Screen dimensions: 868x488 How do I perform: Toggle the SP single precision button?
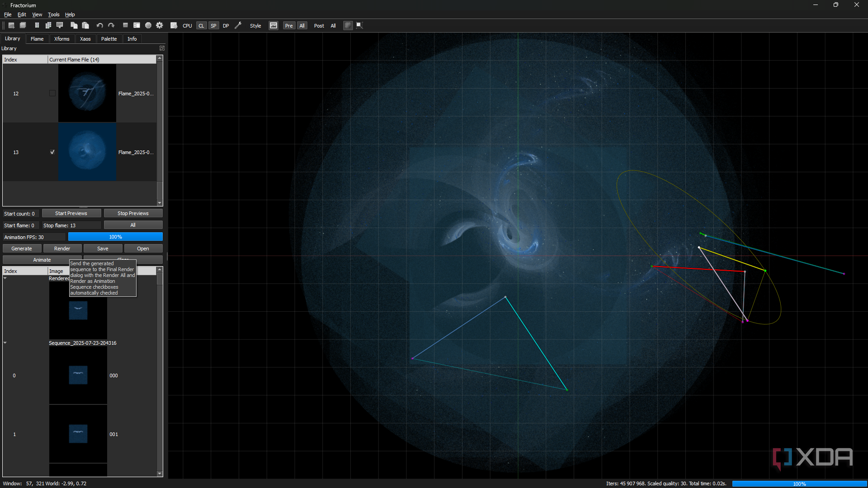tap(213, 26)
